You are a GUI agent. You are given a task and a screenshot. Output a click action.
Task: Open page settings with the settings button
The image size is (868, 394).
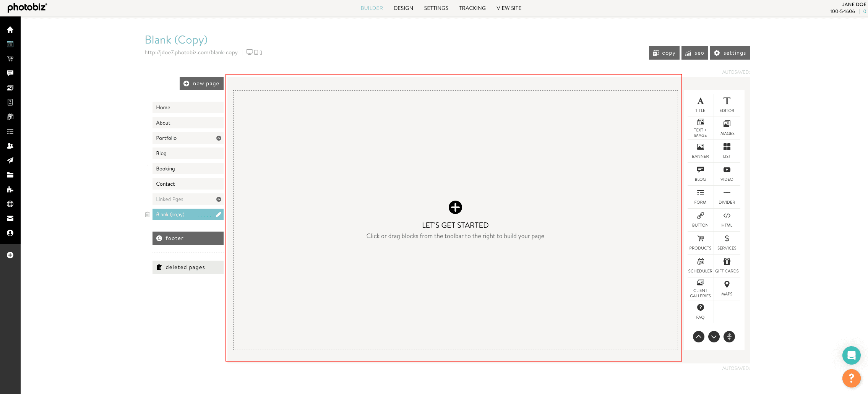(x=730, y=53)
